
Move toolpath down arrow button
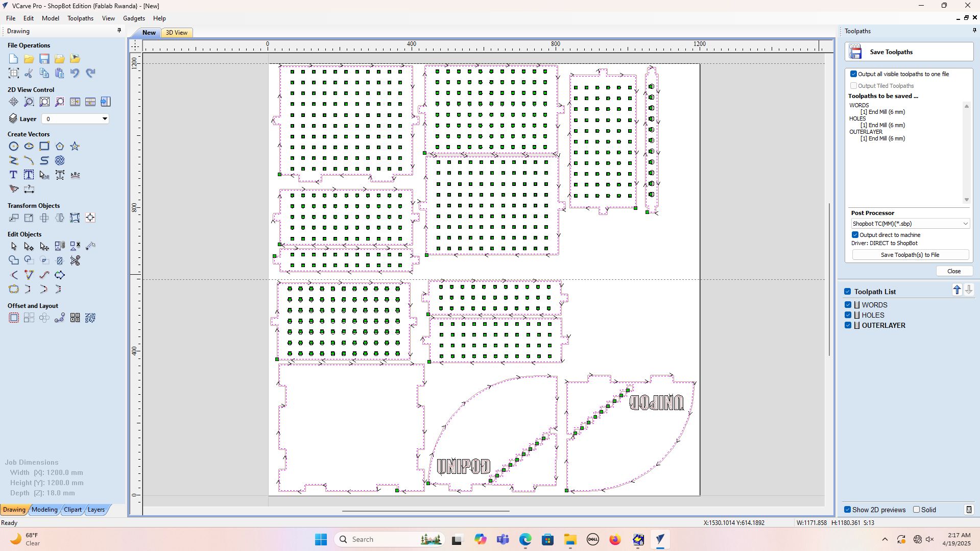coord(969,290)
